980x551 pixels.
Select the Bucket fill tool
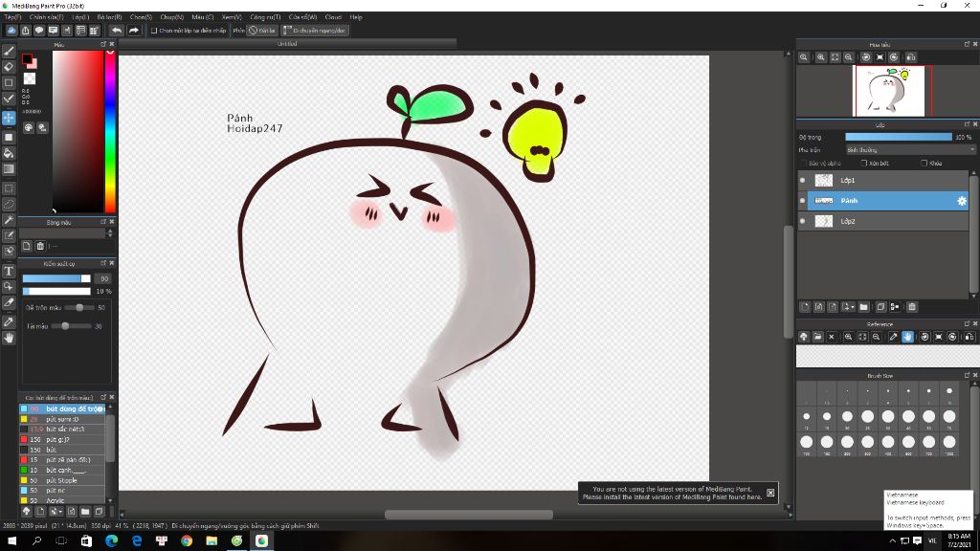coord(9,153)
